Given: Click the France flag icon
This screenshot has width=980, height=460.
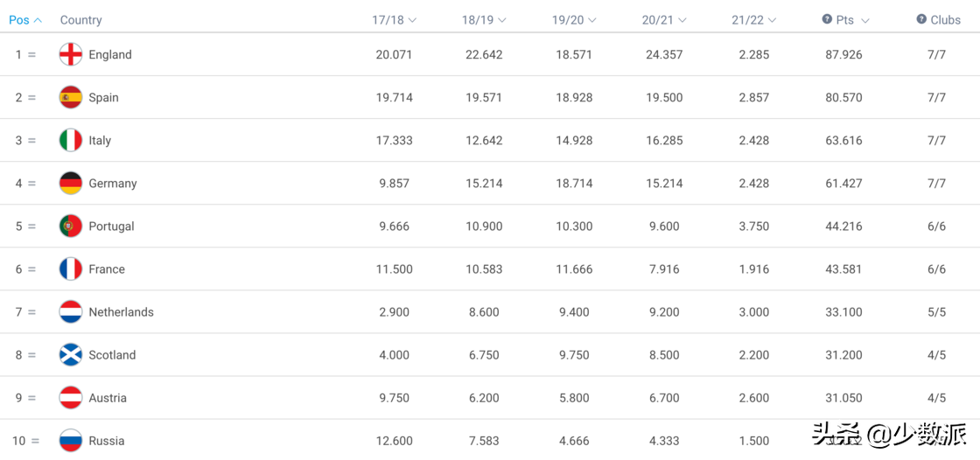Looking at the screenshot, I should pyautogui.click(x=71, y=268).
